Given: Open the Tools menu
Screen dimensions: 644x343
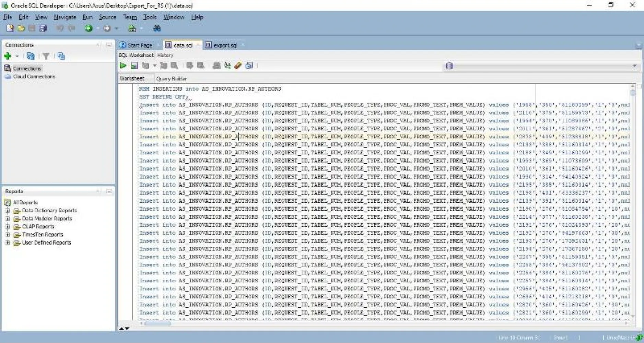Looking at the screenshot, I should 150,17.
